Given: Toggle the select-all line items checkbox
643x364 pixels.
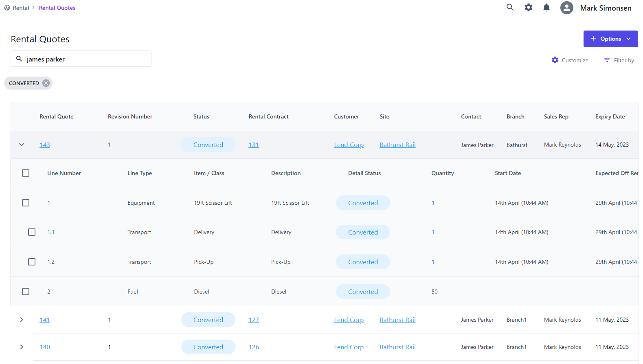Looking at the screenshot, I should click(x=26, y=173).
